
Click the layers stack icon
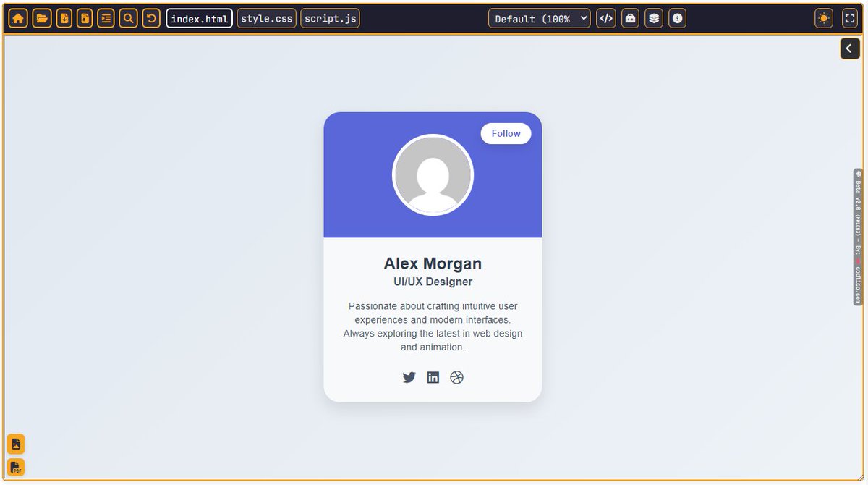coord(654,19)
